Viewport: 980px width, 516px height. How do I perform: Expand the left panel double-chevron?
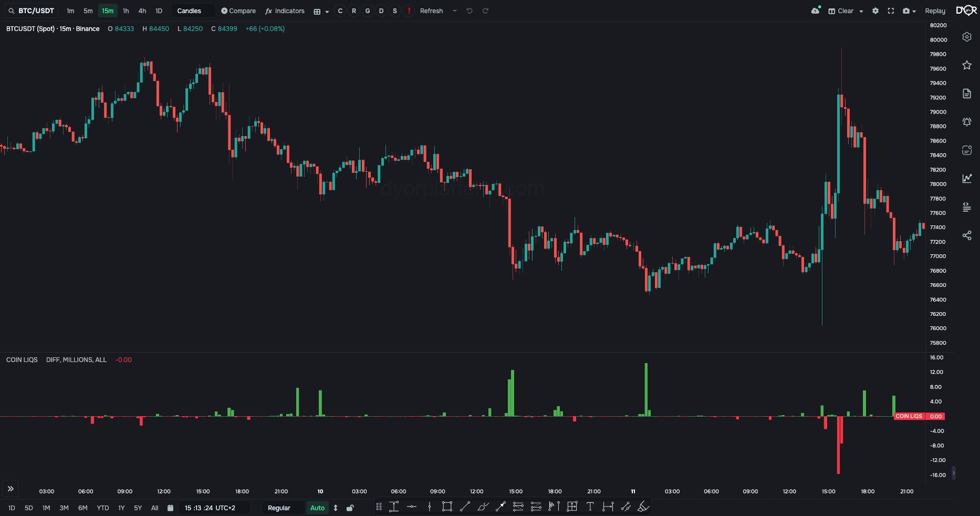pyautogui.click(x=11, y=489)
